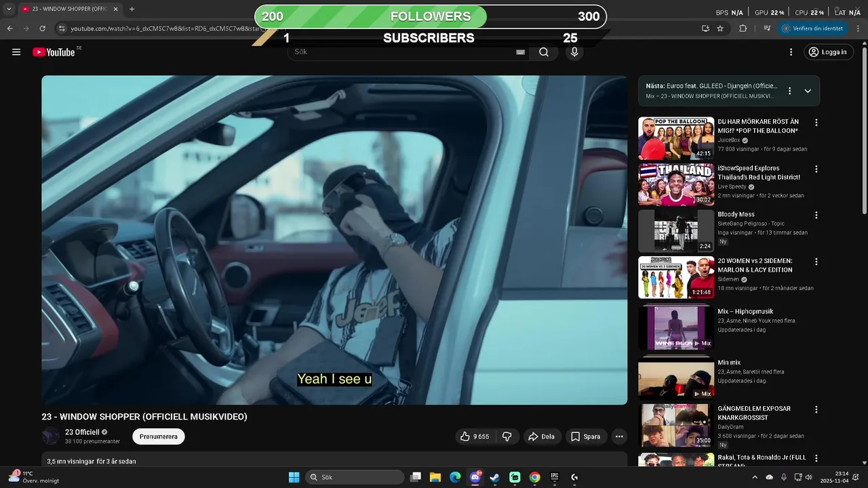
Task: View site information icon in address bar
Action: coord(61,28)
